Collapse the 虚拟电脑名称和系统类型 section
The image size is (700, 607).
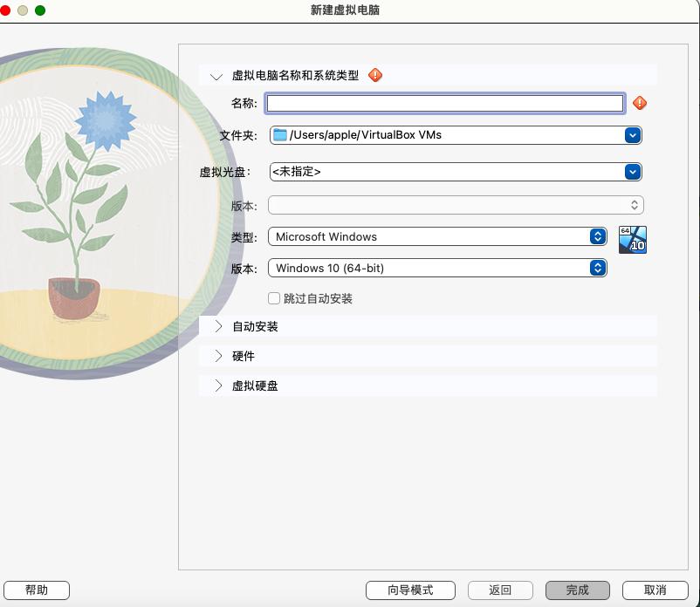[216, 76]
